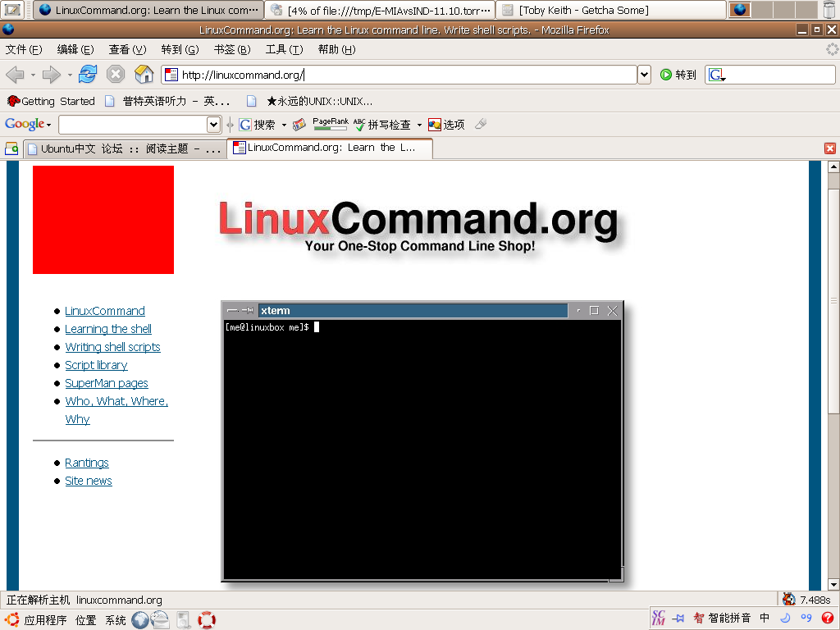Image resolution: width=840 pixels, height=630 pixels.
Task: Click the show desktop icon in top panel
Action: coord(12,10)
